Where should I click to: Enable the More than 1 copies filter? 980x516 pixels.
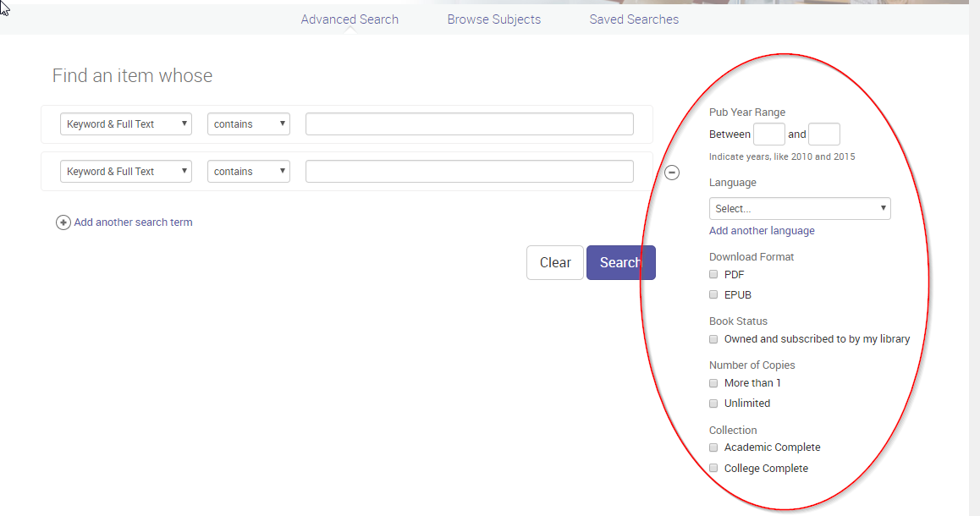point(713,382)
